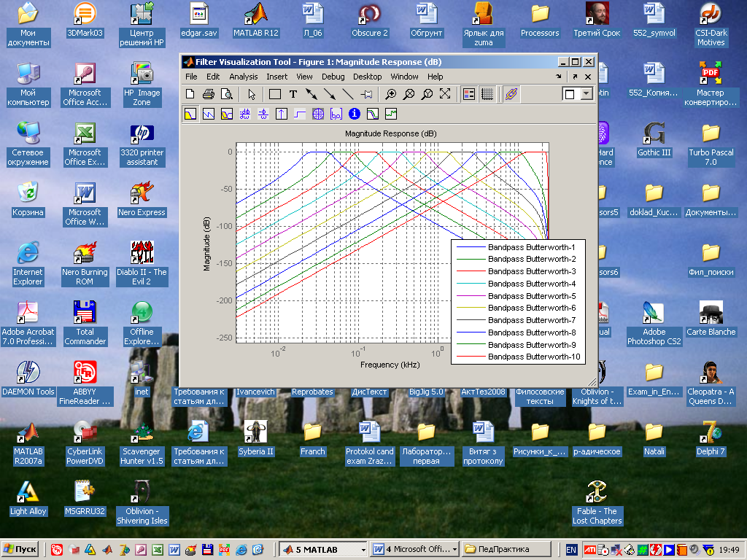Open Print Preview in FVTool toolbar
This screenshot has height=560, width=747.
click(x=227, y=94)
